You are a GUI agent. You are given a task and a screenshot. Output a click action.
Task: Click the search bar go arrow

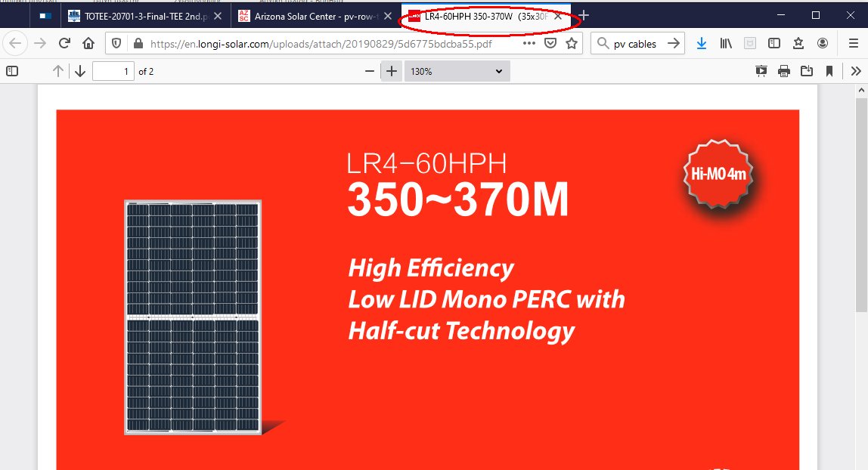(673, 43)
